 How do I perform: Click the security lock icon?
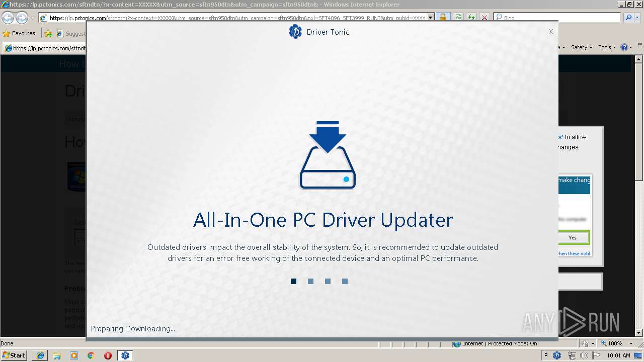(443, 18)
